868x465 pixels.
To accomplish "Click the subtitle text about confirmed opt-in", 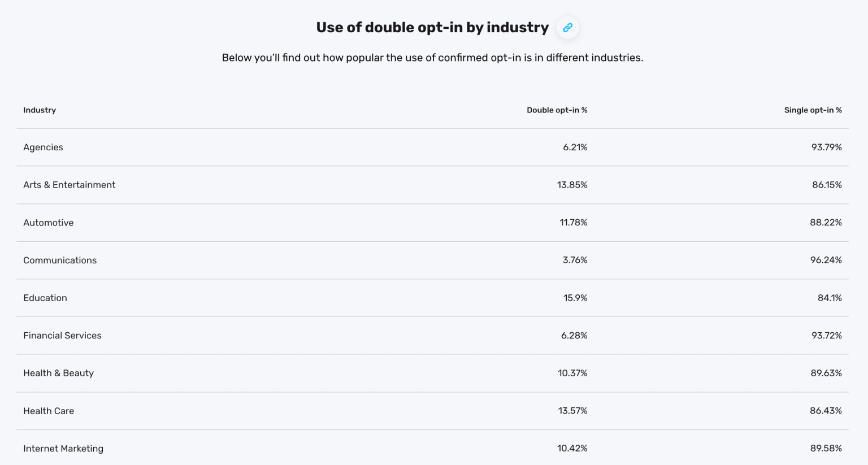I will point(432,58).
